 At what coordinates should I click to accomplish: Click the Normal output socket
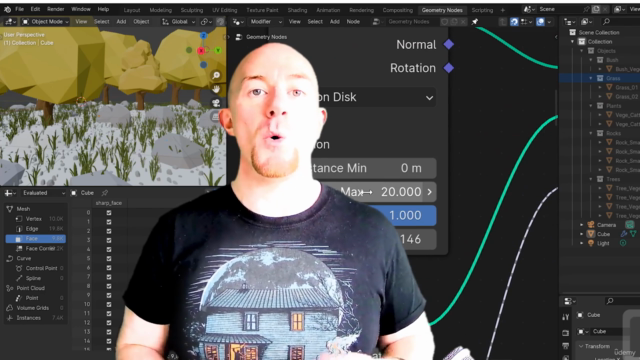pos(449,44)
